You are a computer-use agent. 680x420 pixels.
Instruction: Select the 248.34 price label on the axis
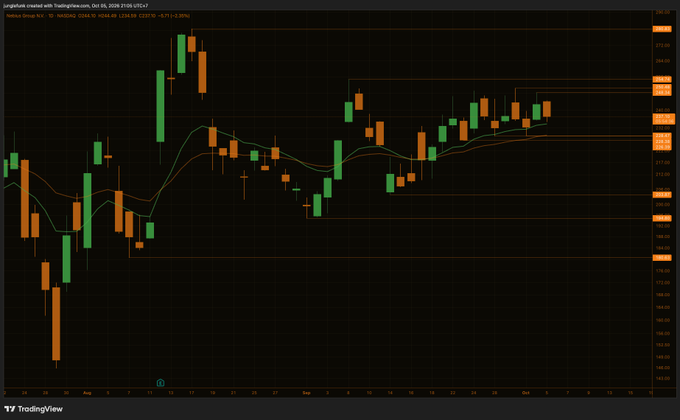pyautogui.click(x=662, y=92)
